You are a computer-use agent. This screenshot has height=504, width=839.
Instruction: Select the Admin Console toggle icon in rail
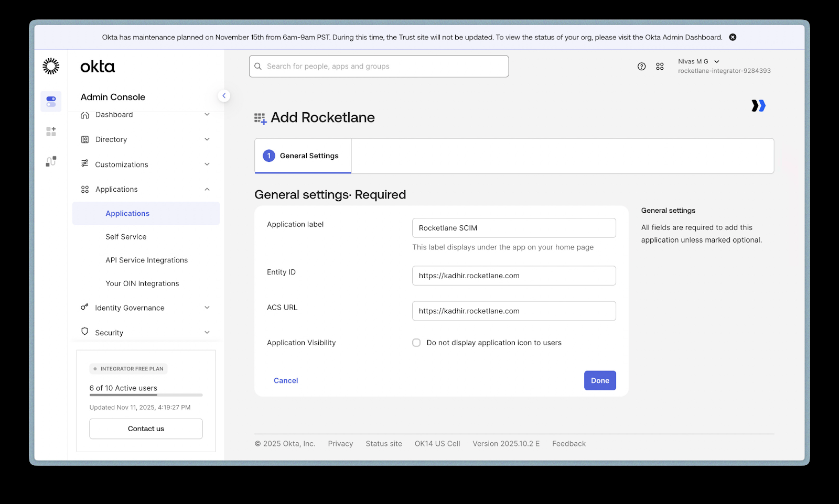pos(51,101)
